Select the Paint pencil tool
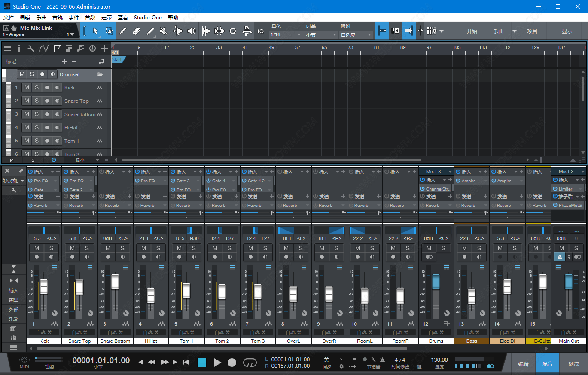Viewport: 588px width, 375px height. [150, 31]
